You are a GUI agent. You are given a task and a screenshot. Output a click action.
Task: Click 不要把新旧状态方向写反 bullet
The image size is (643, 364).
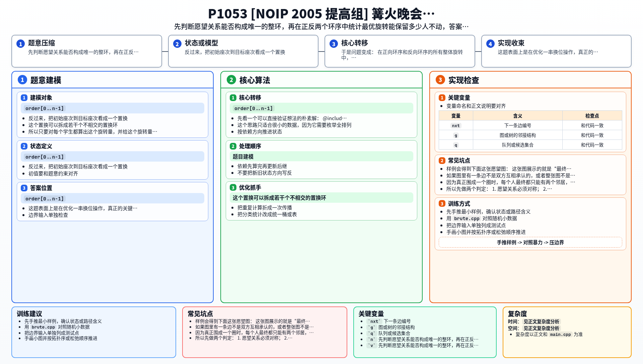[265, 173]
